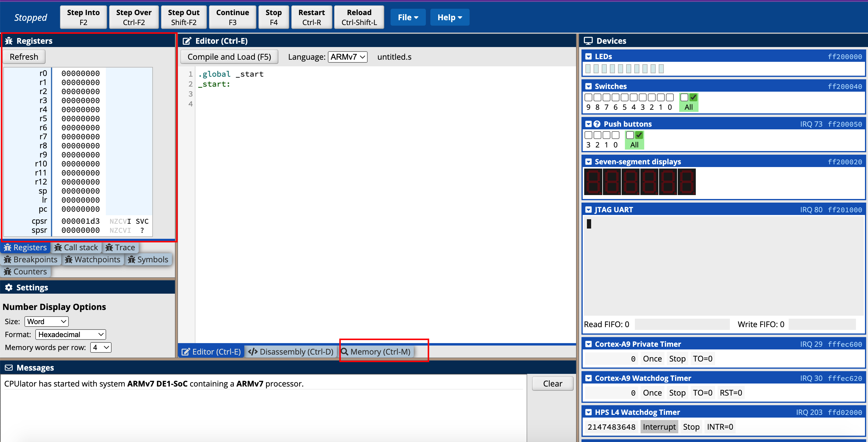The width and height of the screenshot is (868, 442).
Task: Collapse the Seven-segment displays panel arrow
Action: 588,162
